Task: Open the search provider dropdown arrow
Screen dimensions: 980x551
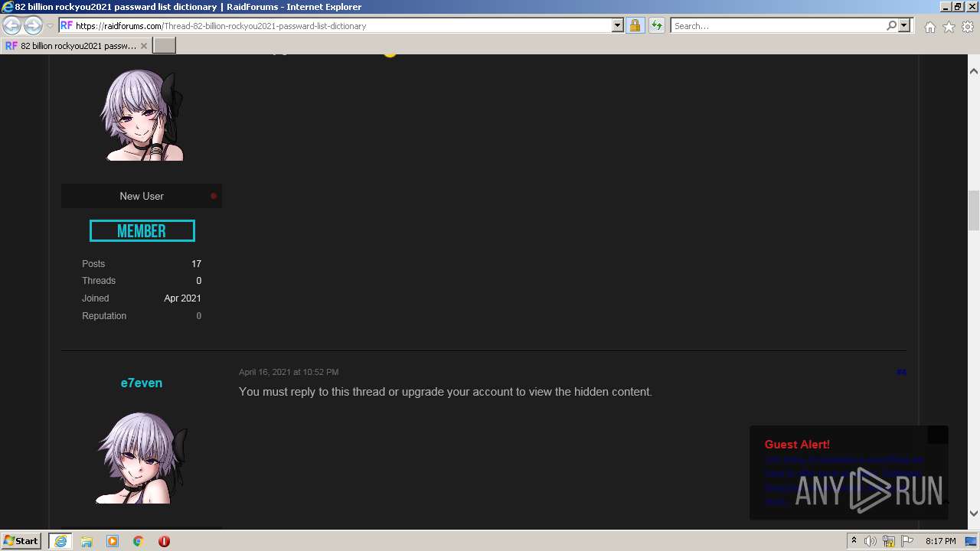Action: tap(904, 25)
